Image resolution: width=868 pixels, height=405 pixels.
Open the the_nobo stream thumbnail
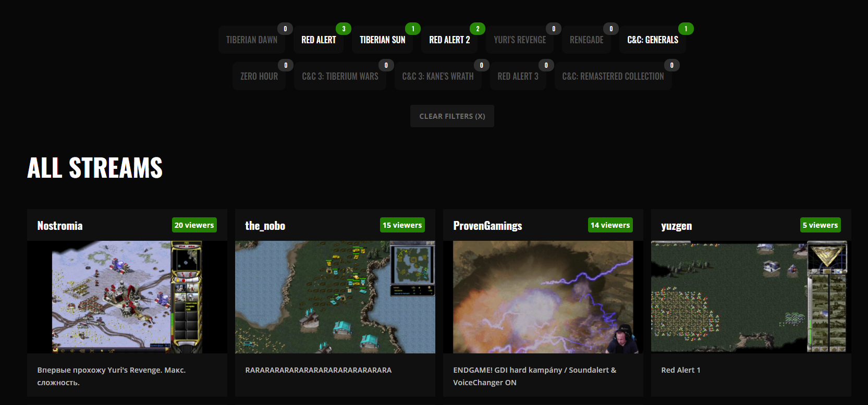point(335,297)
